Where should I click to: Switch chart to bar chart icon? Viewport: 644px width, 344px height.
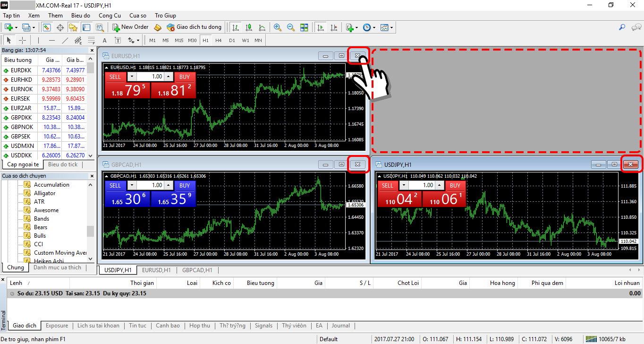tap(235, 27)
